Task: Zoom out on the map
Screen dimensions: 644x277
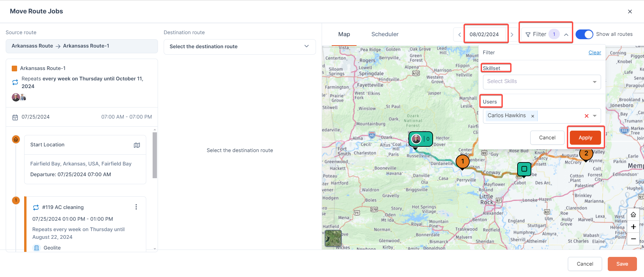Action: point(633,239)
